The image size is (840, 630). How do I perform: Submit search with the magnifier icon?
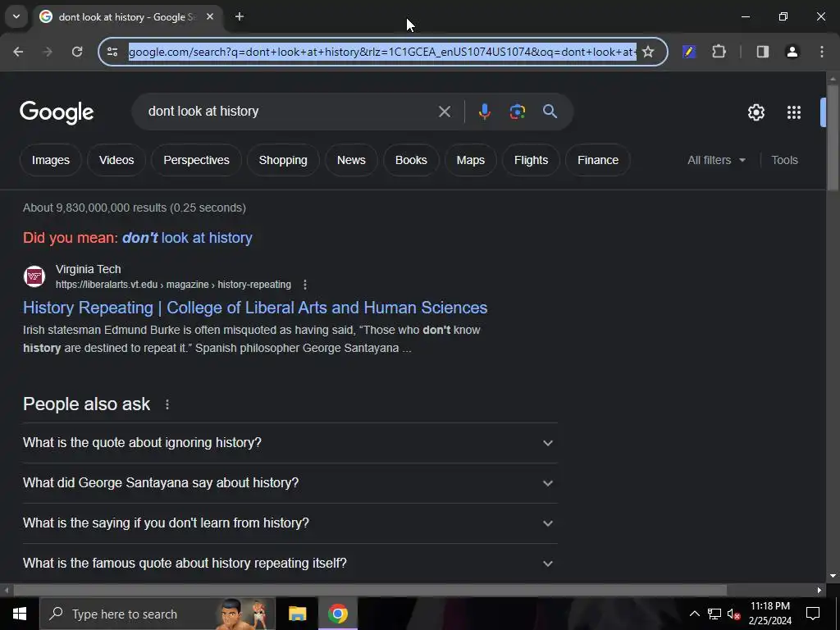[x=550, y=112]
